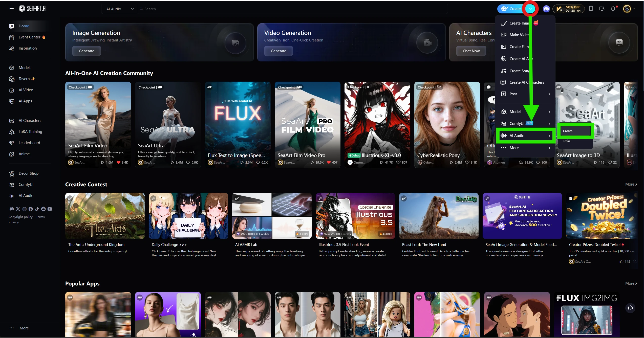Select Train in AI Audio submenu
This screenshot has height=338, width=644.
click(566, 141)
